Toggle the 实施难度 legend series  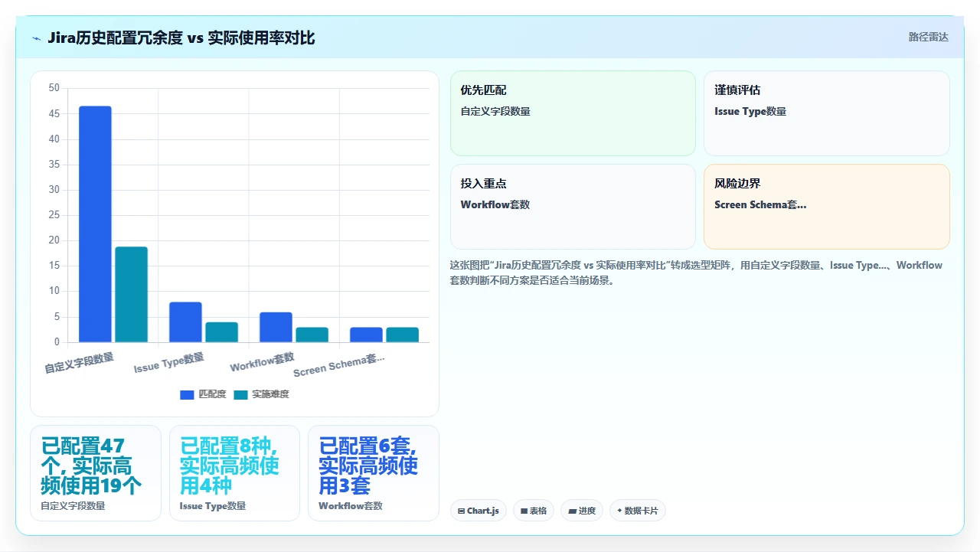point(261,394)
